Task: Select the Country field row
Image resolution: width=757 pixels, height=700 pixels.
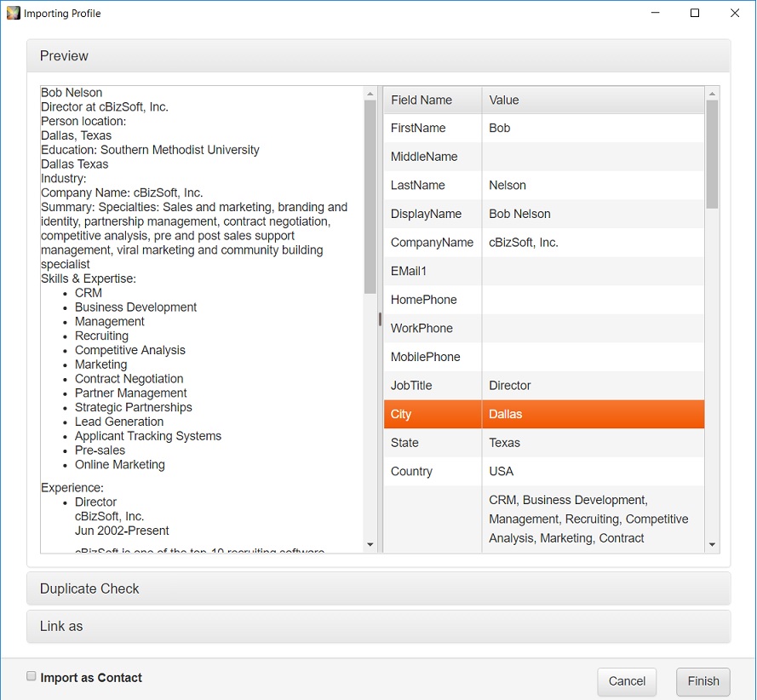Action: tap(544, 471)
